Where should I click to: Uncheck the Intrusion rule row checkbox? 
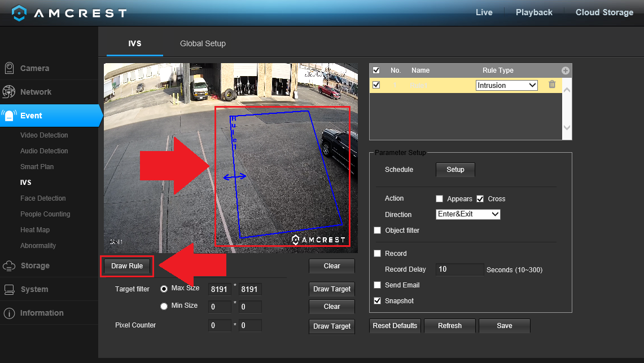click(376, 85)
